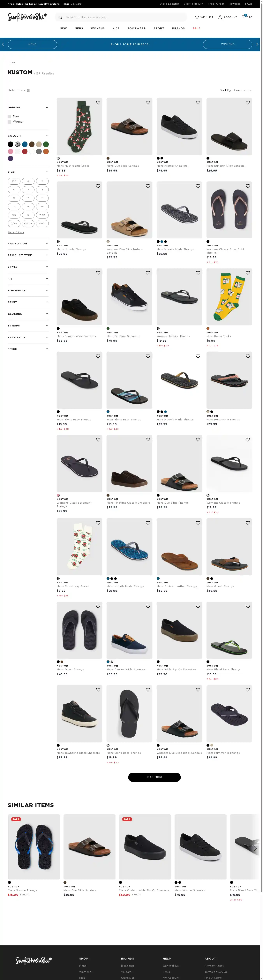Select size 10 filter option
The height and width of the screenshot is (980, 263).
28,198
